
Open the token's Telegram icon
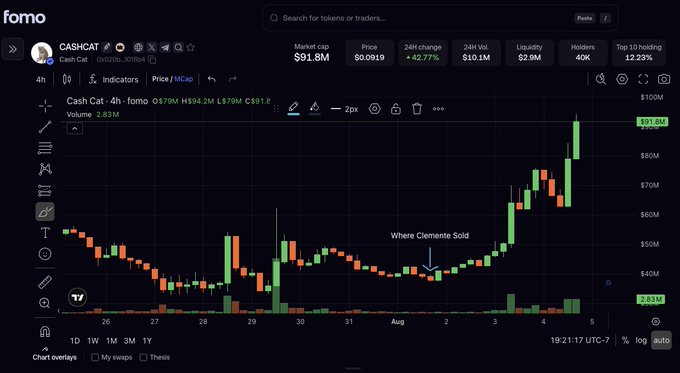165,47
